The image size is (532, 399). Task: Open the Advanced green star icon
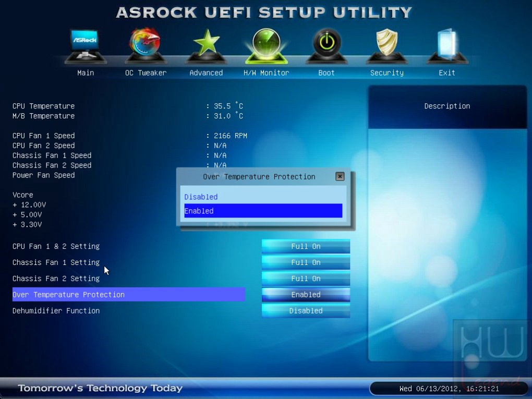(206, 46)
